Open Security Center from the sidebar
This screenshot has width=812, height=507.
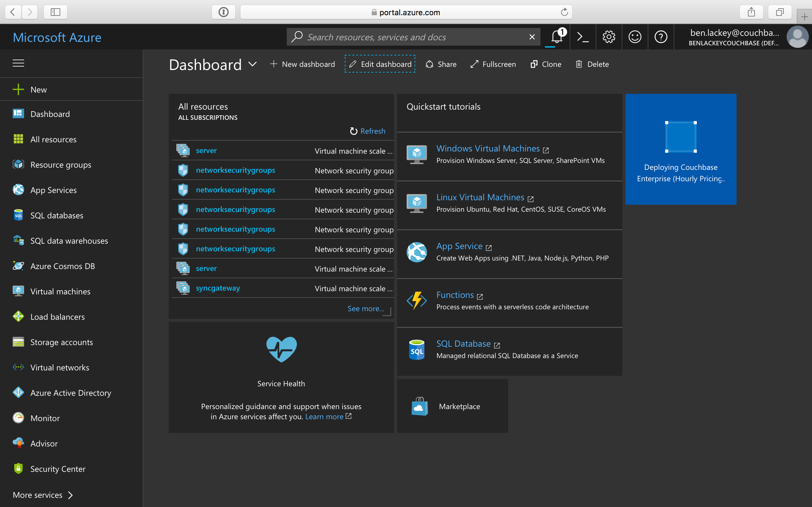[58, 469]
